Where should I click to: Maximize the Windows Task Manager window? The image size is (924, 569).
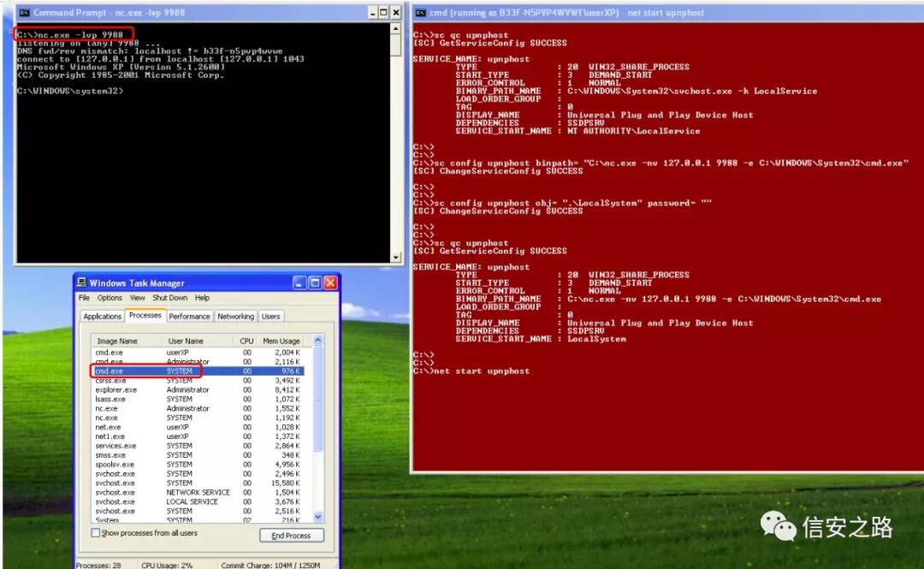tap(315, 283)
